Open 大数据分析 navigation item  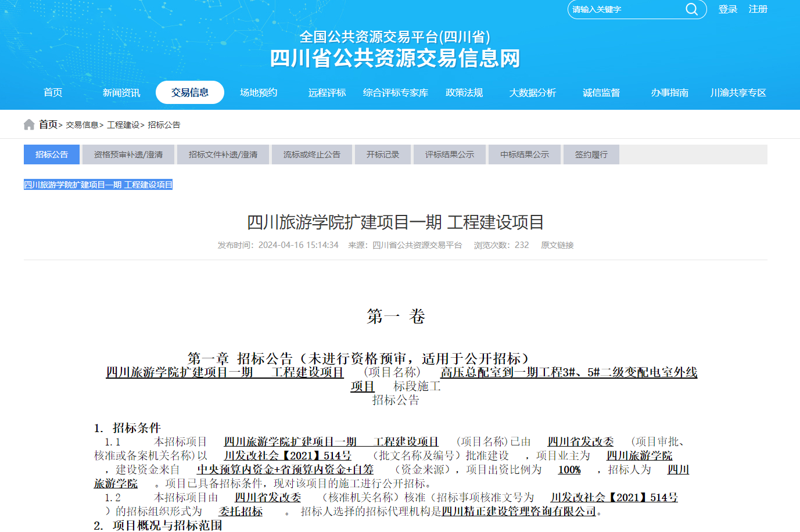tap(533, 93)
